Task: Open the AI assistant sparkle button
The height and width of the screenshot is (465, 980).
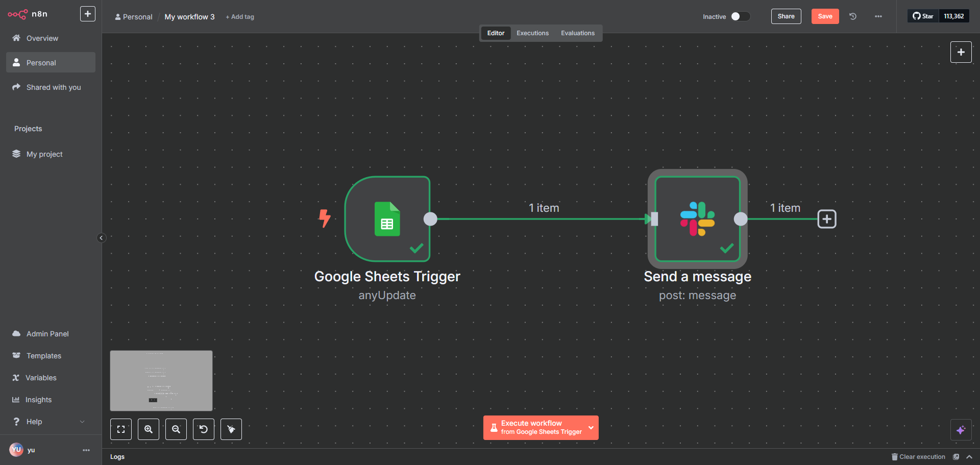Action: 961,430
